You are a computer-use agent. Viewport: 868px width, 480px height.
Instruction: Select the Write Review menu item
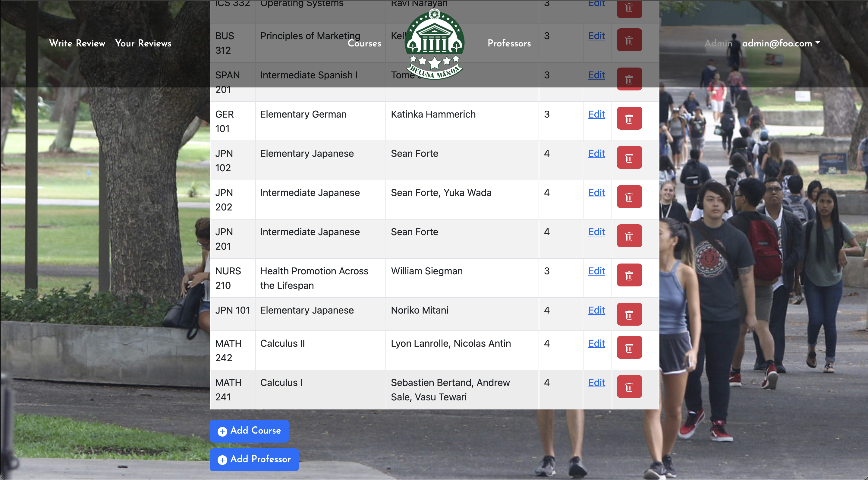(77, 43)
